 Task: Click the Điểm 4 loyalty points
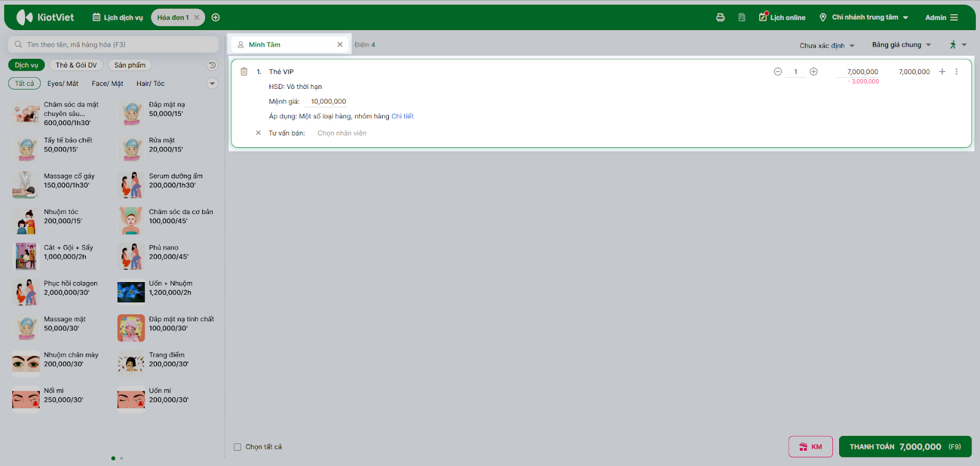click(x=365, y=45)
